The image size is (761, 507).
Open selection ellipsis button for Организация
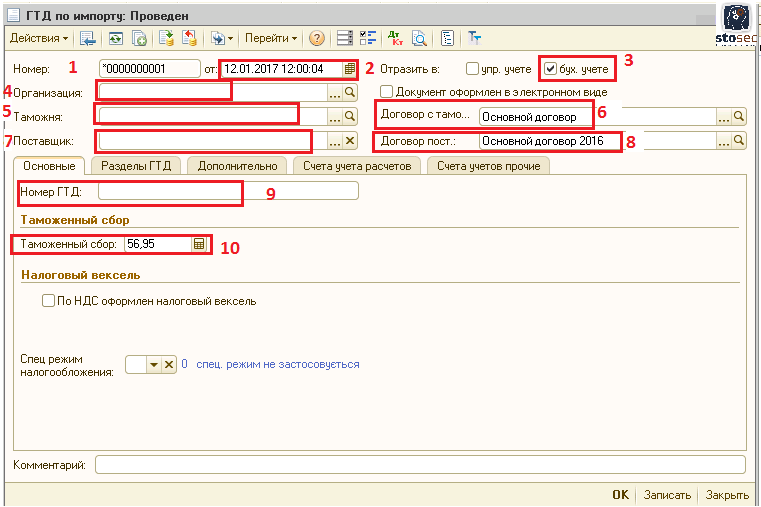[335, 92]
